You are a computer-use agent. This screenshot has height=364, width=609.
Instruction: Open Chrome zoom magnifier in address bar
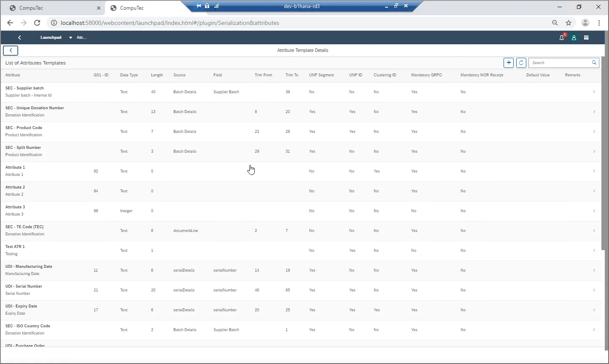click(555, 23)
